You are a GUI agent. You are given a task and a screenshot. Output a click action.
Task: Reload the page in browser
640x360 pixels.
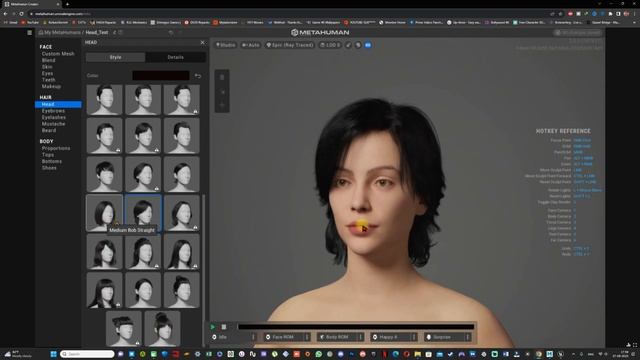click(22, 13)
